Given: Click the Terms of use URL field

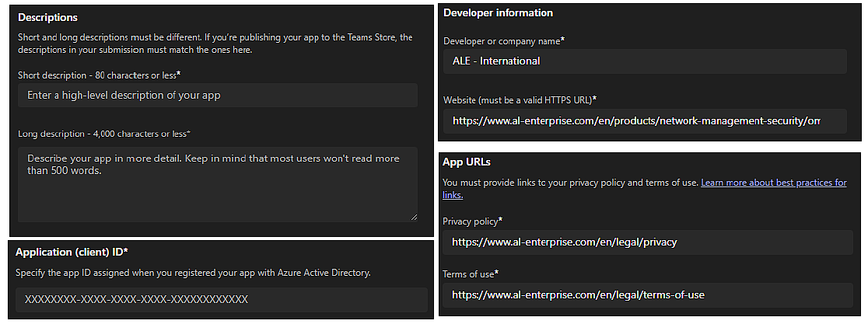Looking at the screenshot, I should click(647, 294).
